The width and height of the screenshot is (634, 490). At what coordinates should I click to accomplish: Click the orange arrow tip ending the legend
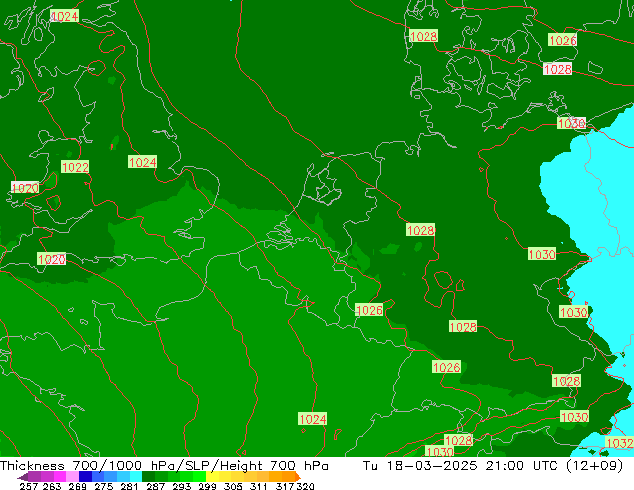click(298, 477)
